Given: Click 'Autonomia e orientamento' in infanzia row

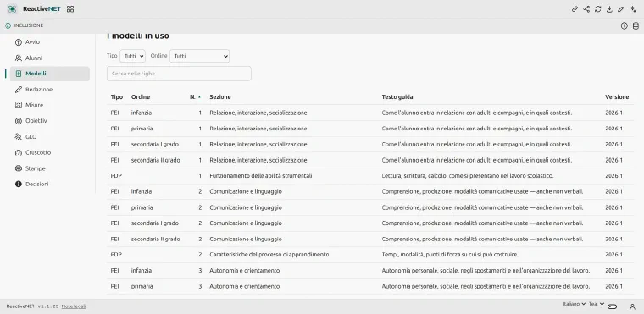Looking at the screenshot, I should pos(244,271).
